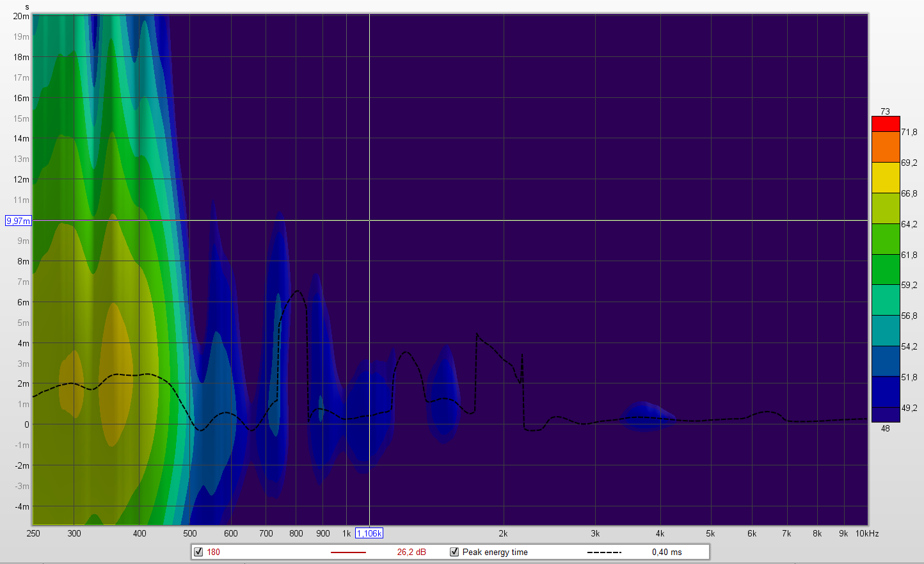Click the 250 frequency axis label

[x=33, y=533]
